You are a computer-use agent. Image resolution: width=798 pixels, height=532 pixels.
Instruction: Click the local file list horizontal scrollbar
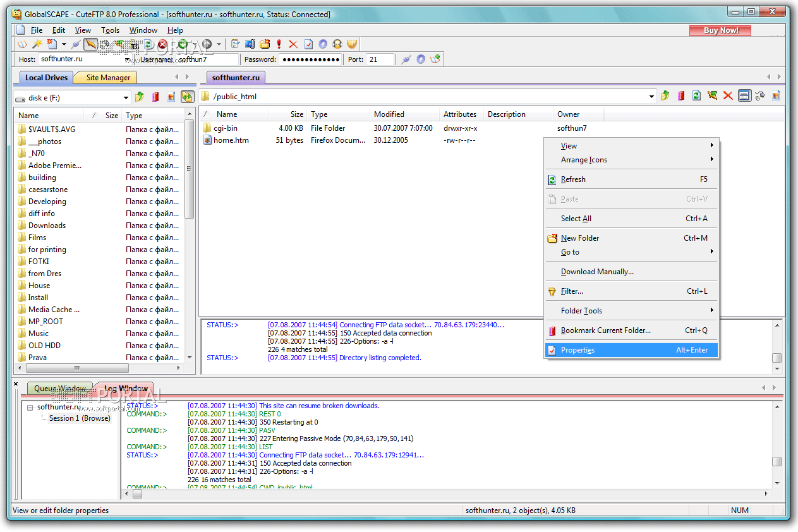point(76,368)
